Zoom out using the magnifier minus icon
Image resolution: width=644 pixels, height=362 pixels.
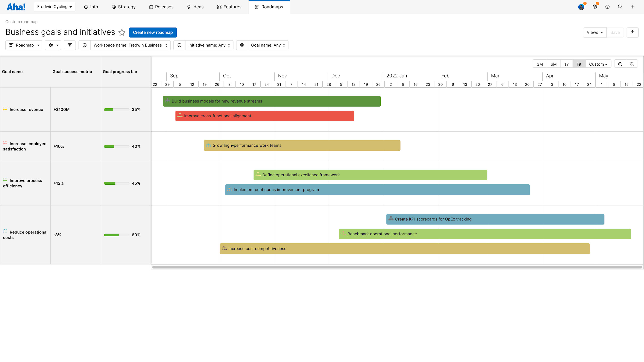tap(632, 64)
